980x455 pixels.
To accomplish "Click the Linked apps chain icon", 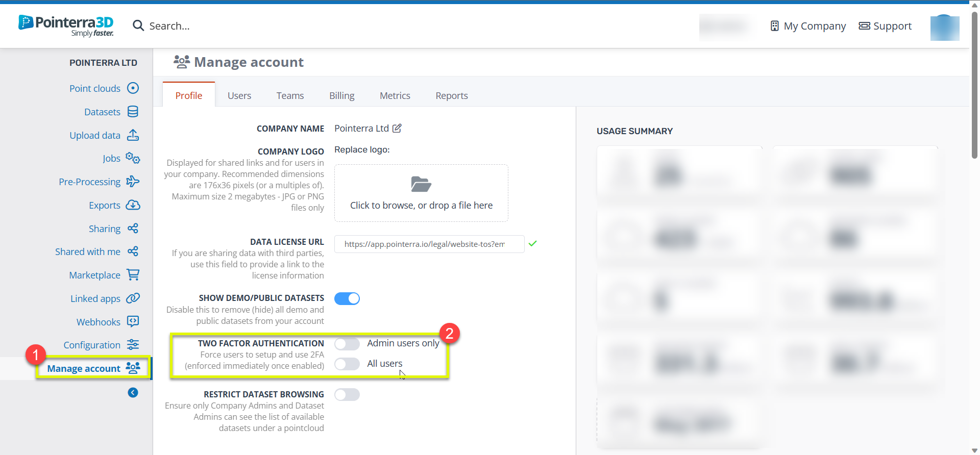I will [x=133, y=298].
